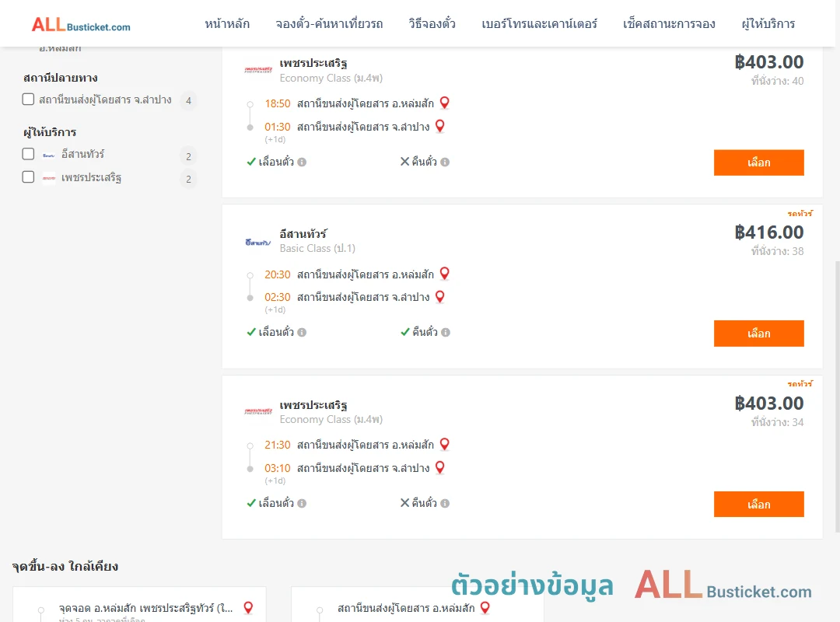This screenshot has height=622, width=840.
Task: Open จองตั๋ว-ค้นหาเที่ยวรถ menu item
Action: [x=329, y=24]
